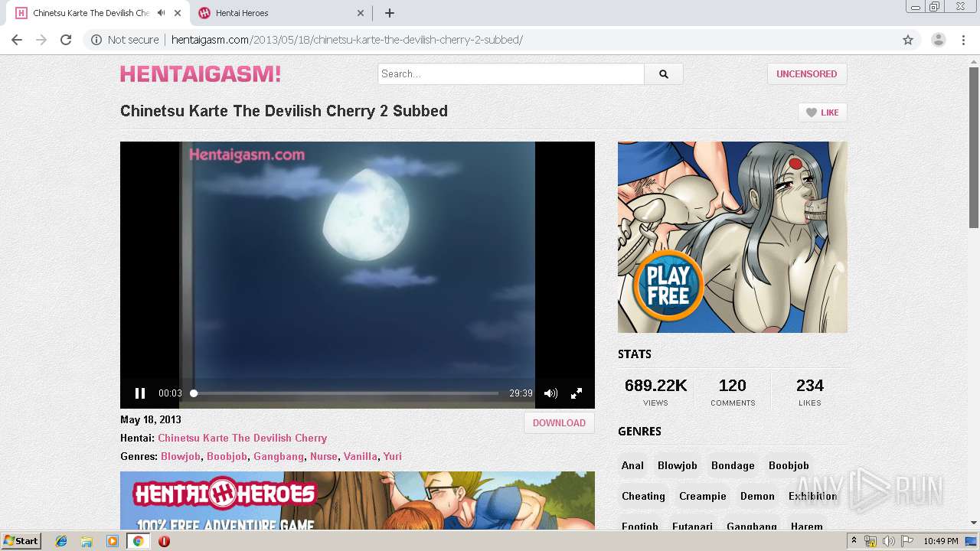The height and width of the screenshot is (551, 980).
Task: Click the 120 comments stat
Action: click(x=733, y=392)
